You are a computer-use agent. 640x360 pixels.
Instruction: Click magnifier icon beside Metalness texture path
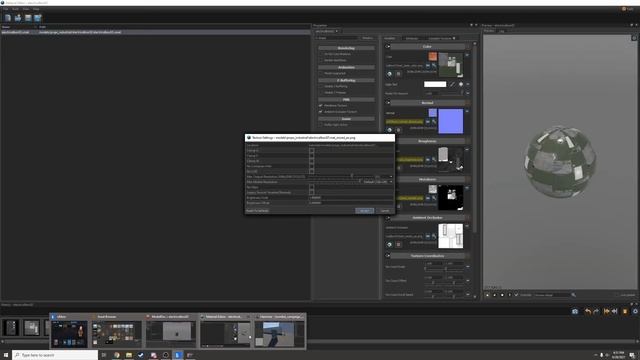[434, 198]
